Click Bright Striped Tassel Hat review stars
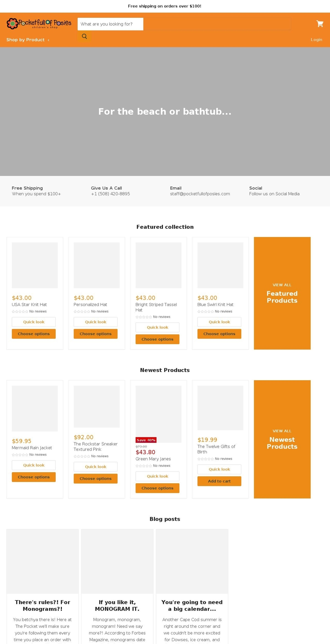 [144, 317]
